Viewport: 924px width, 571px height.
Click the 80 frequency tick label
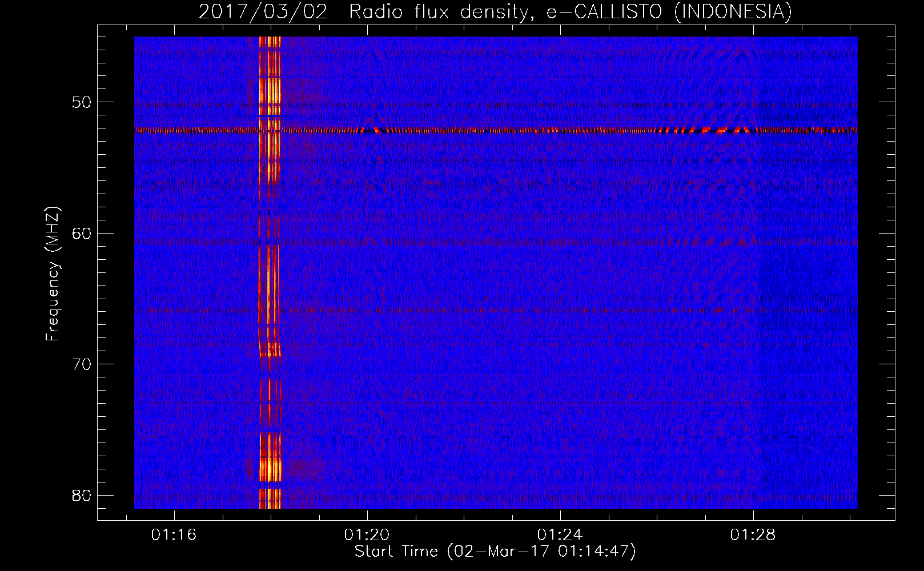pos(81,495)
